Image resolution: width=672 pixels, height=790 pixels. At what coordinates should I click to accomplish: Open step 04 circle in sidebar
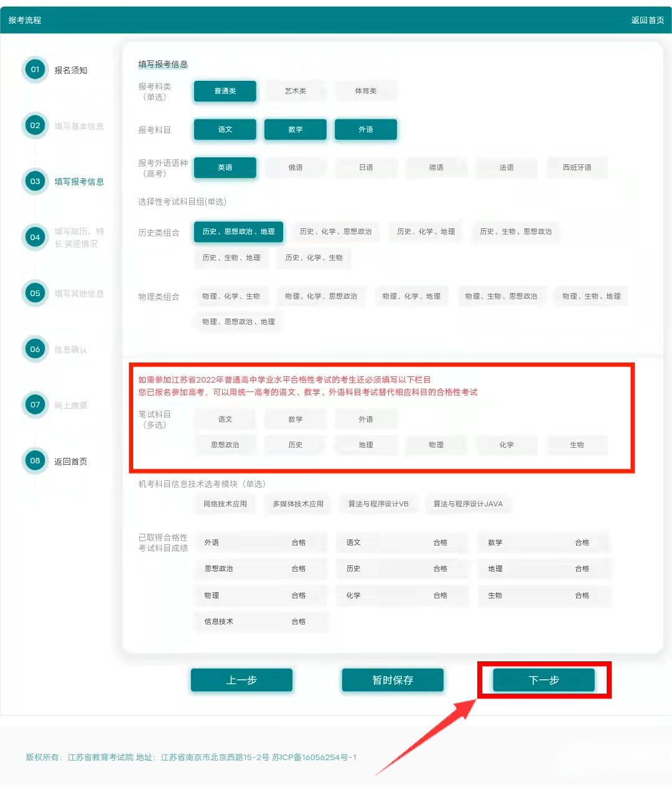[x=35, y=237]
